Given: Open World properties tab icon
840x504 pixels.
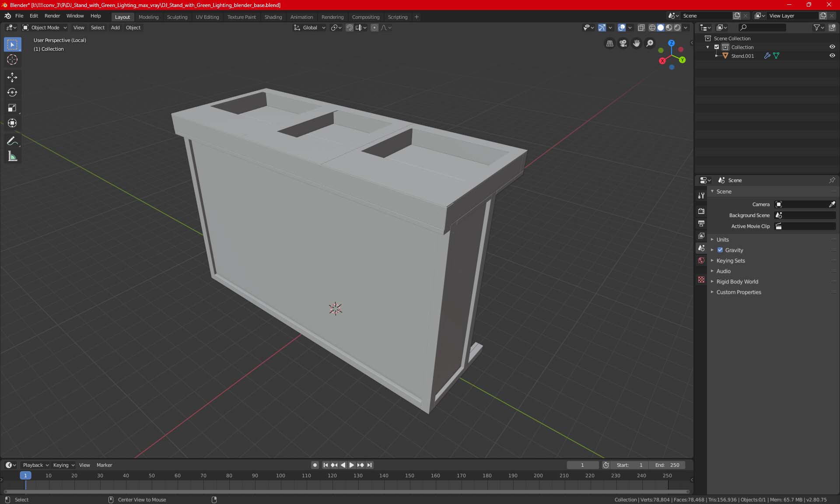Looking at the screenshot, I should pos(701,260).
